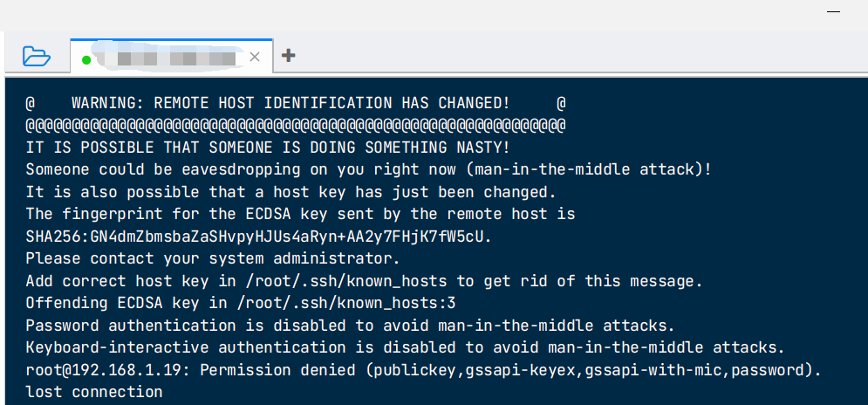Click the ECDSA key fingerprint description line
This screenshot has width=868, height=405.
[301, 214]
